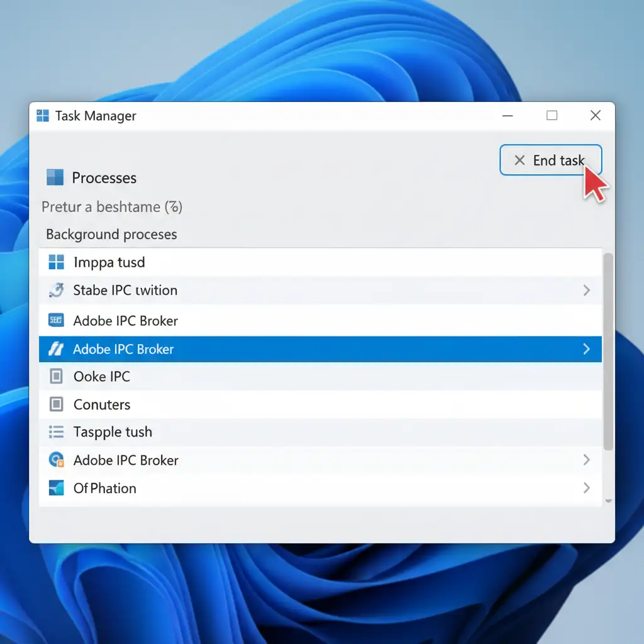Image resolution: width=644 pixels, height=644 pixels.
Task: Click the Pretur a beshtame text
Action: coord(111,207)
